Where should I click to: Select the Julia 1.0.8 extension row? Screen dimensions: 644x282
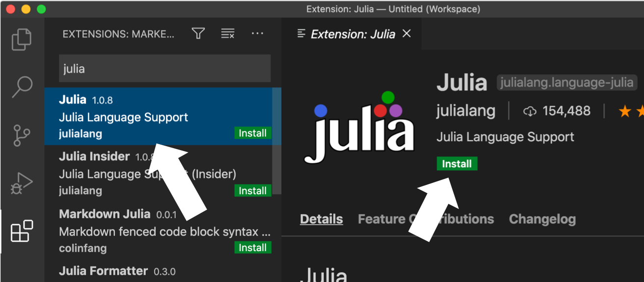click(x=159, y=116)
